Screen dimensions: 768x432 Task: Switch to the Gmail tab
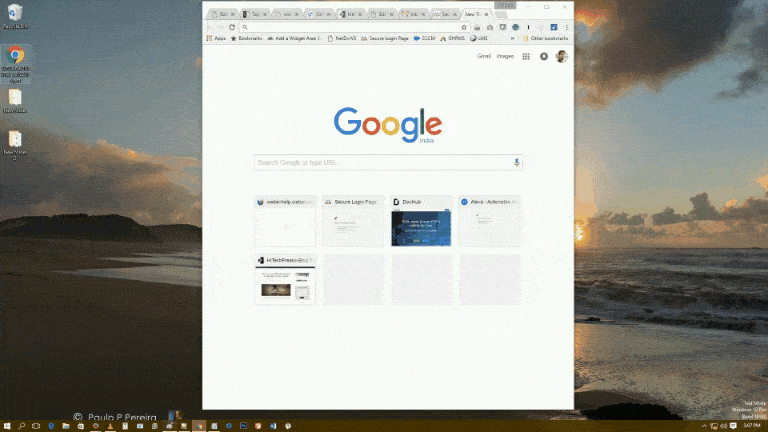(x=413, y=14)
